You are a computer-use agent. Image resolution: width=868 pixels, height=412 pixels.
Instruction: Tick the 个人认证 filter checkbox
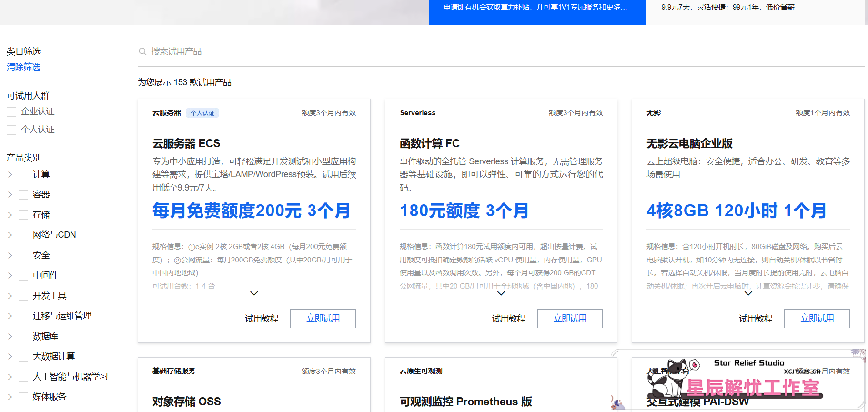pyautogui.click(x=11, y=130)
